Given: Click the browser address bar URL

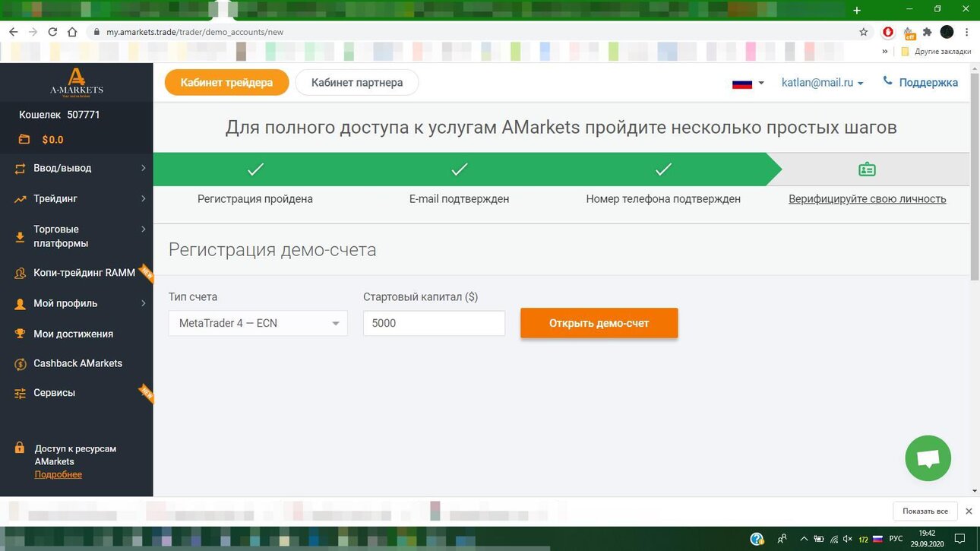Looking at the screenshot, I should pos(194,33).
